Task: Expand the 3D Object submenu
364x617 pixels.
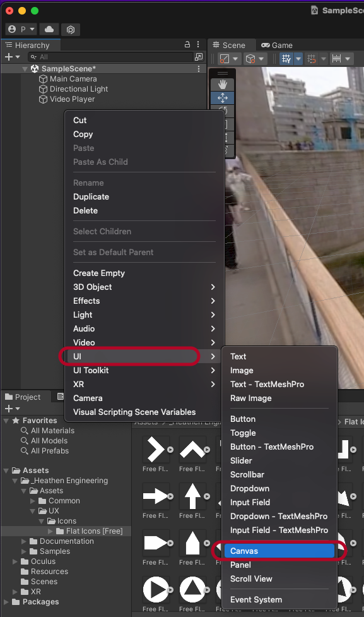Action: tap(144, 287)
